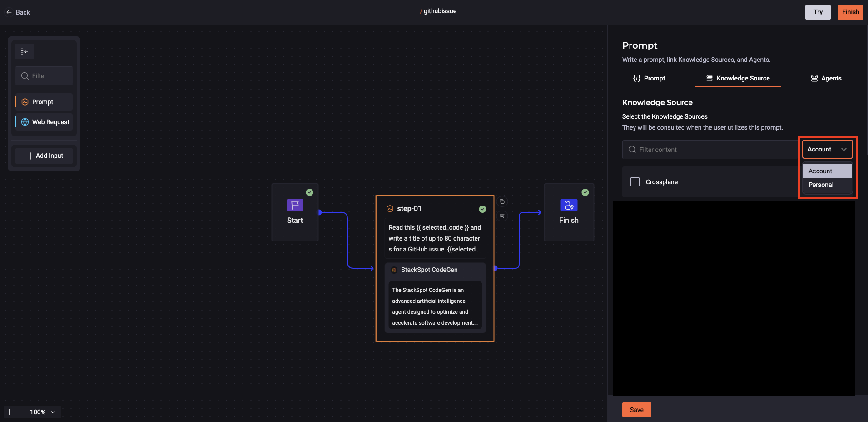Open the zoom percentage dropdown
Screen dimensions: 868x422
coord(52,412)
